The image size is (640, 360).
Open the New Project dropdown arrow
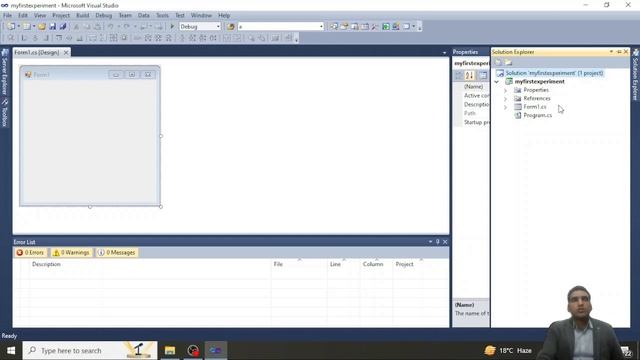tap(18, 27)
